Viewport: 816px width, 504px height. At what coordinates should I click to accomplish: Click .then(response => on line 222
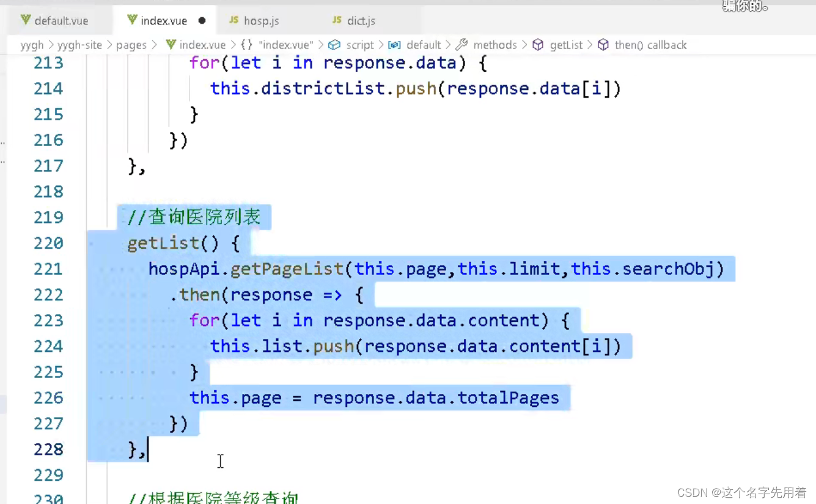[x=255, y=295]
